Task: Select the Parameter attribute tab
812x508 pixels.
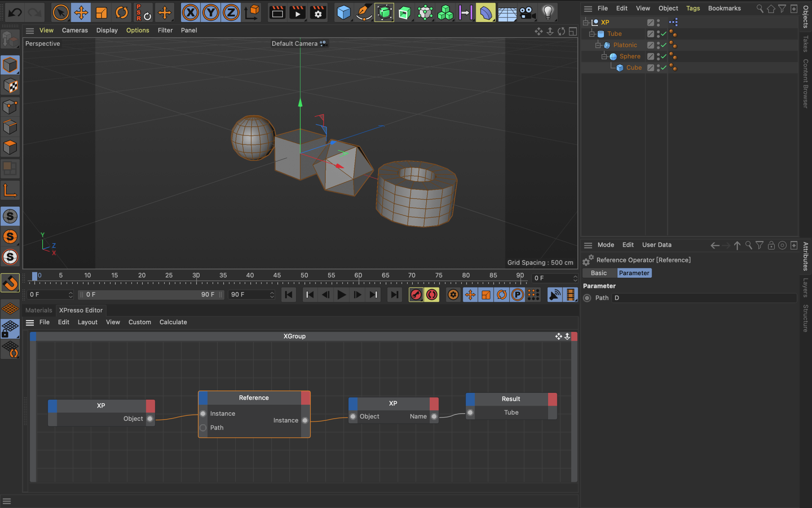Action: coord(634,273)
